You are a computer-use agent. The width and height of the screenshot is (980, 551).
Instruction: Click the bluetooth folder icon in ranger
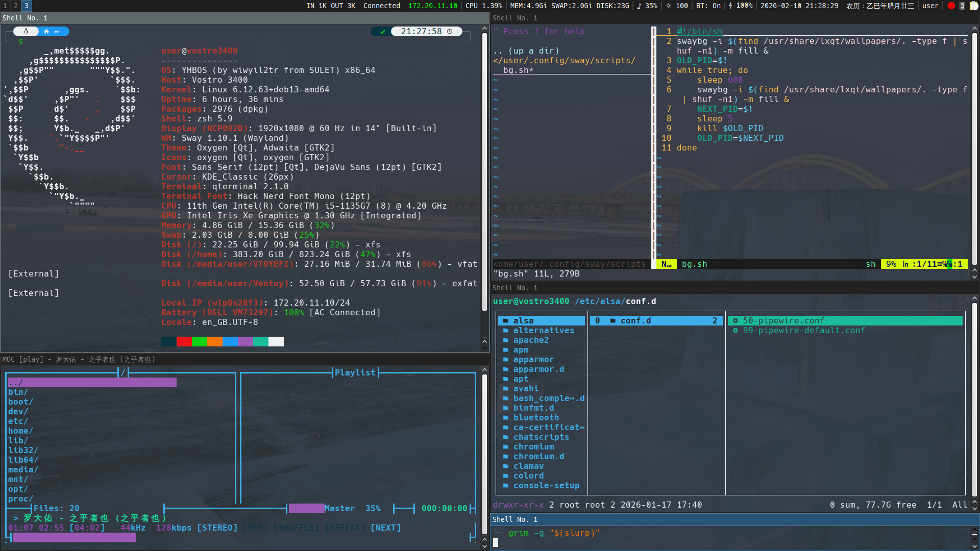click(x=506, y=418)
